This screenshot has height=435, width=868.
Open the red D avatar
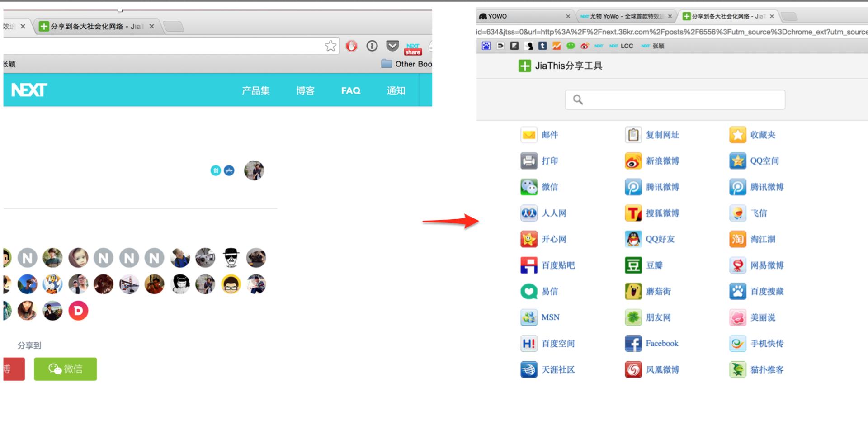tap(78, 311)
